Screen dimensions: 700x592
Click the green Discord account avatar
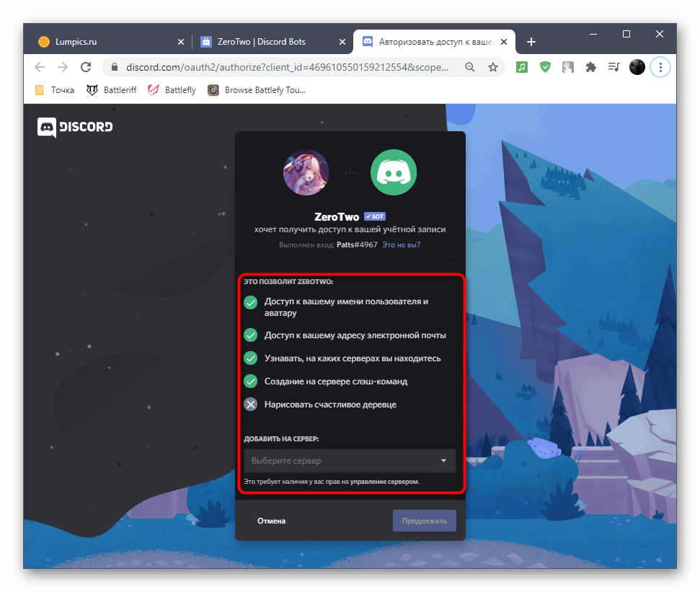pos(394,172)
